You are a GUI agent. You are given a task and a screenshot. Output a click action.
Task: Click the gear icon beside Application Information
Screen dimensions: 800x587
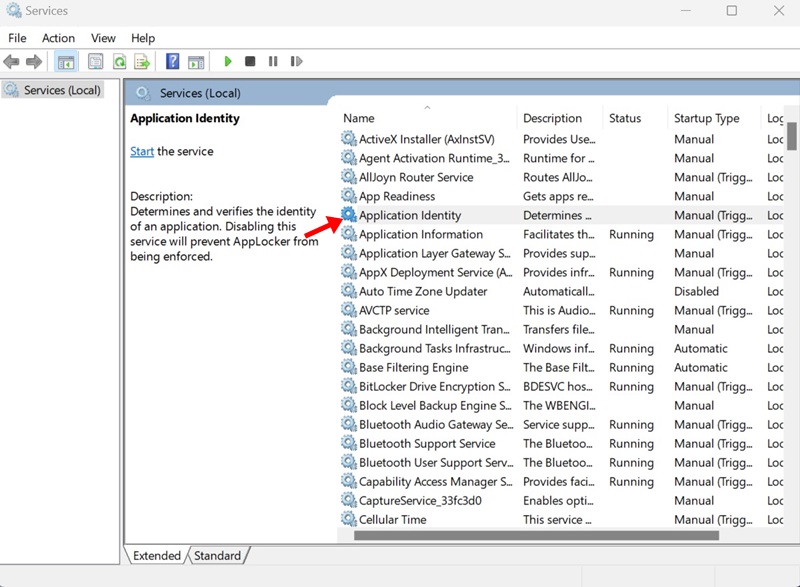[349, 234]
